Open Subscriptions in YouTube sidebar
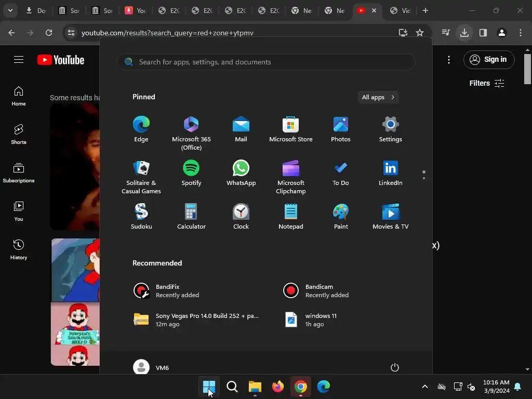Viewport: 532px width, 399px height. 19,173
